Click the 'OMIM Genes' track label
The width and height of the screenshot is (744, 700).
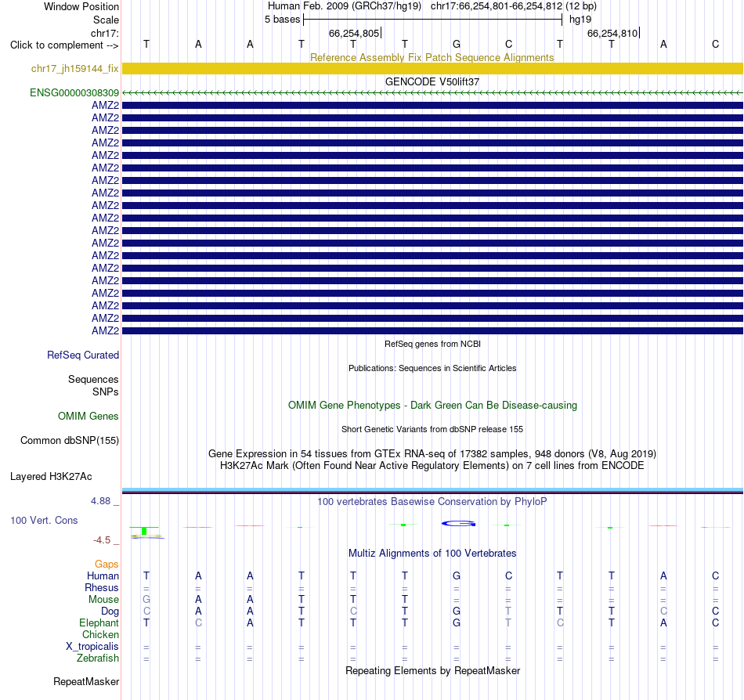tap(88, 416)
